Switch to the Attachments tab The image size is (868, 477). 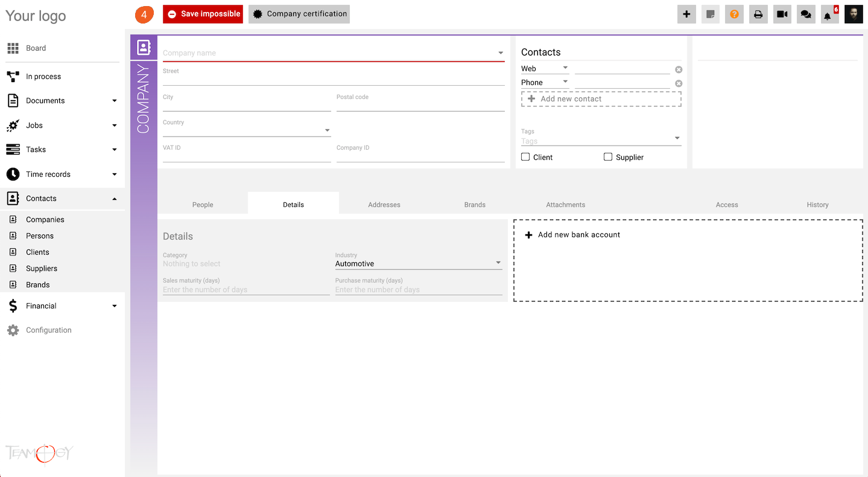tap(566, 205)
